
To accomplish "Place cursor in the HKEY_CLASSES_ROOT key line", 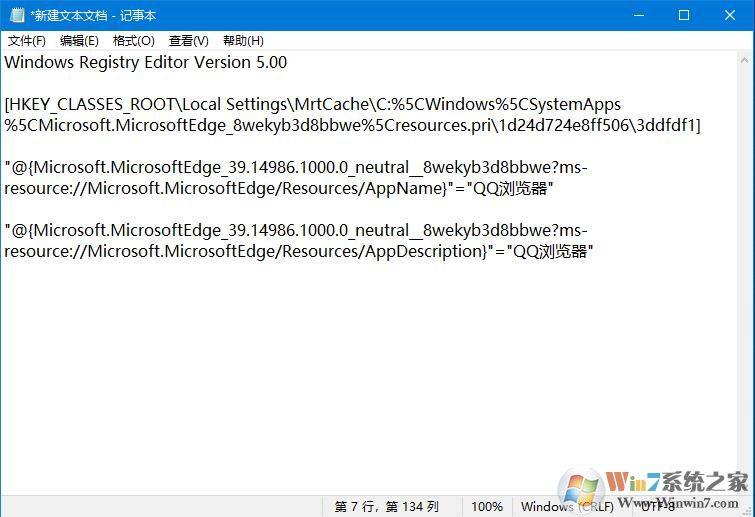I will coord(313,104).
